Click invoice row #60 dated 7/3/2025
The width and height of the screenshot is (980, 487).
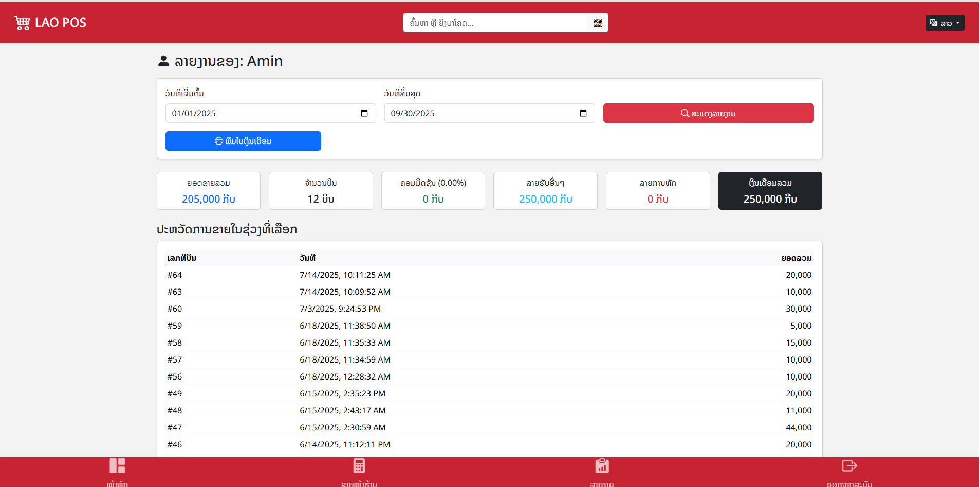[489, 309]
